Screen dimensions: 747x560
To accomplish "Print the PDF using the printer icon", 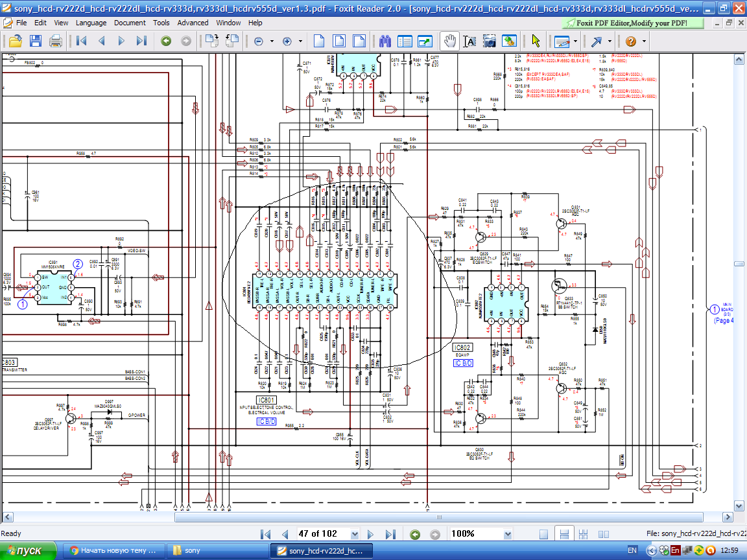I will (x=56, y=41).
